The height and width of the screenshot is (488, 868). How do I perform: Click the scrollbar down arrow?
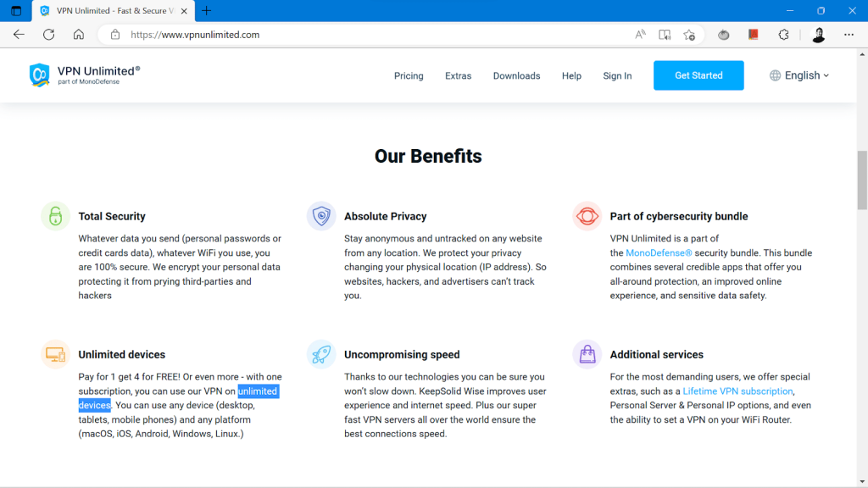click(x=862, y=482)
